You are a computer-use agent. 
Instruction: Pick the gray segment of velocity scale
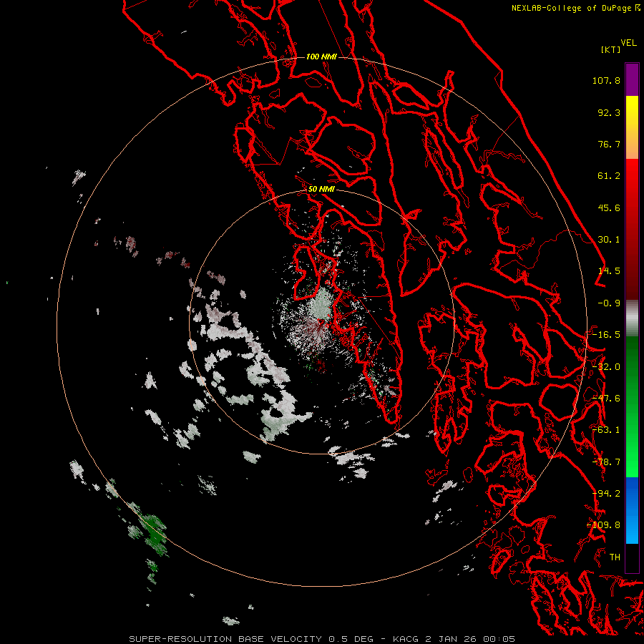(632, 318)
